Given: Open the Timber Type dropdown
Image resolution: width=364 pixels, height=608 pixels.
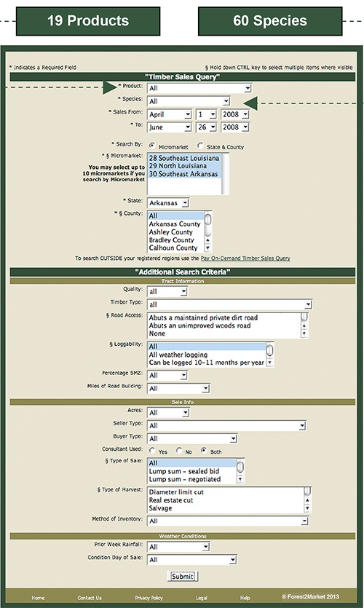Looking at the screenshot, I should [x=229, y=304].
